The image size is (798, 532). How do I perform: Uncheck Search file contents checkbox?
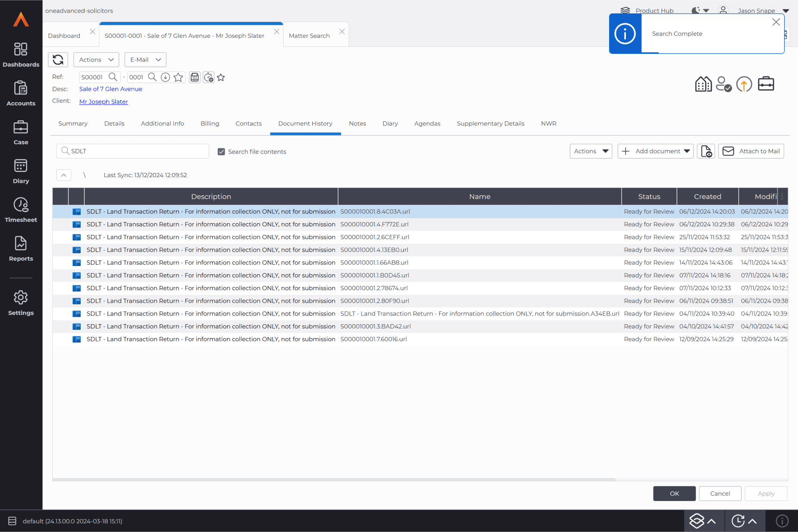click(221, 152)
